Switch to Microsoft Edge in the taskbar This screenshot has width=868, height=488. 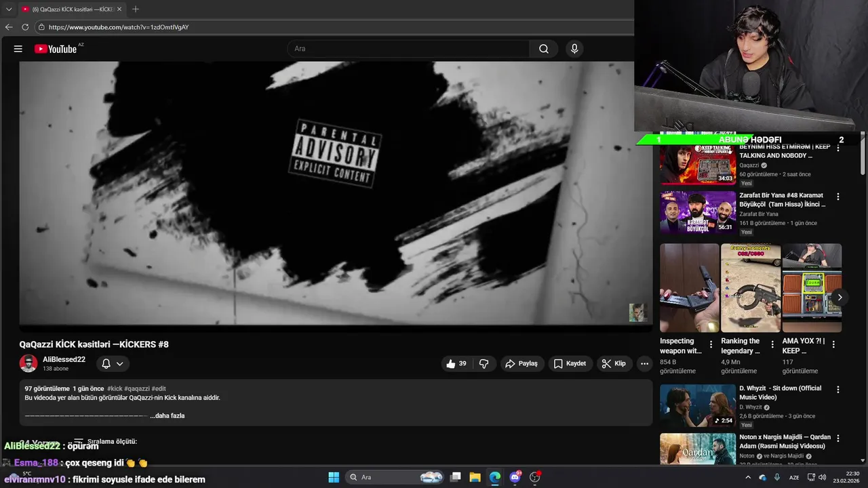point(495,477)
